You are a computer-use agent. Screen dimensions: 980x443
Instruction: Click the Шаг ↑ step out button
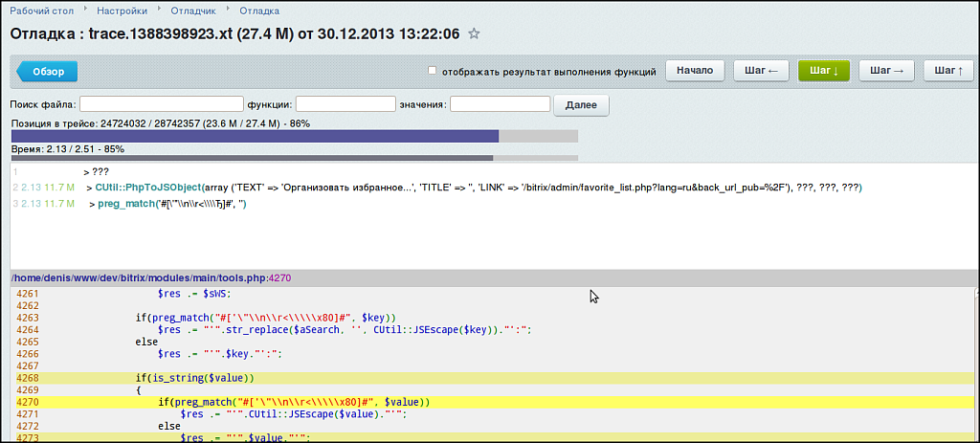[x=947, y=71]
